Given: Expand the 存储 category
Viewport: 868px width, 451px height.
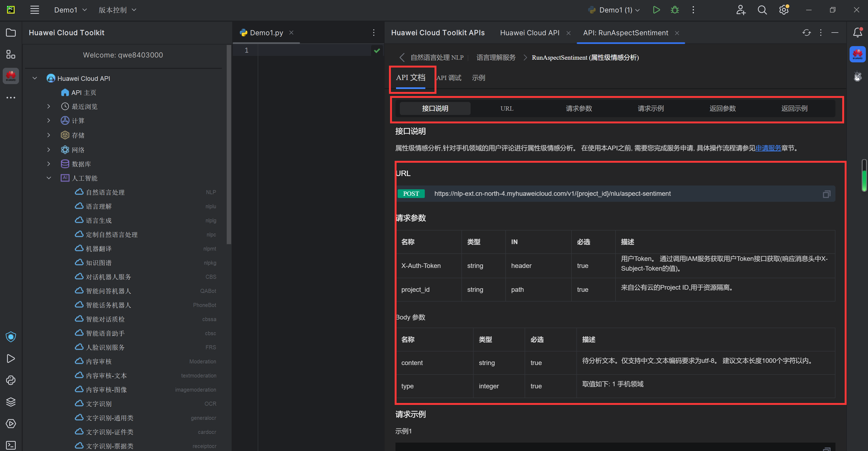Looking at the screenshot, I should click(x=49, y=135).
